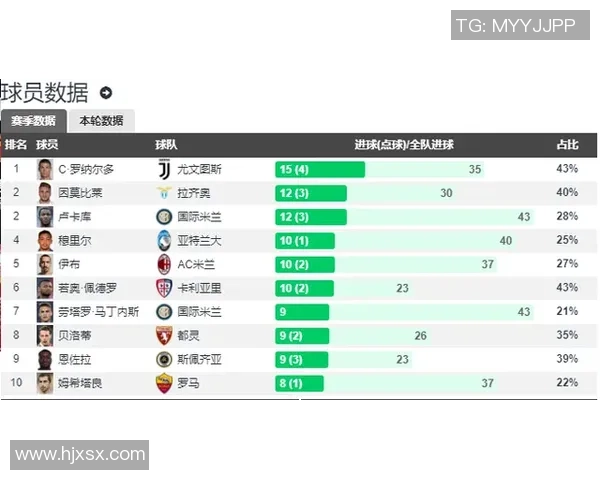Screen dimensions: 600x480
Task: Click the Roma crest beside 罗马
Action: pyautogui.click(x=164, y=383)
